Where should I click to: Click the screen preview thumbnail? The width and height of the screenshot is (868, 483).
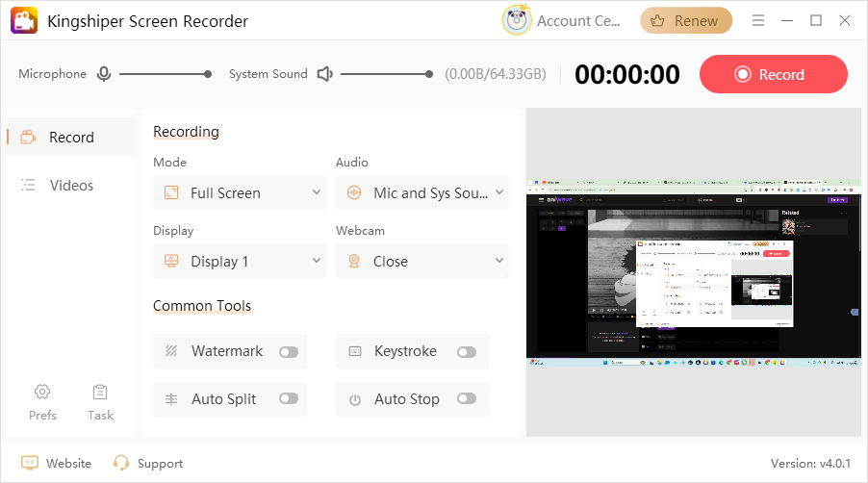(x=694, y=272)
